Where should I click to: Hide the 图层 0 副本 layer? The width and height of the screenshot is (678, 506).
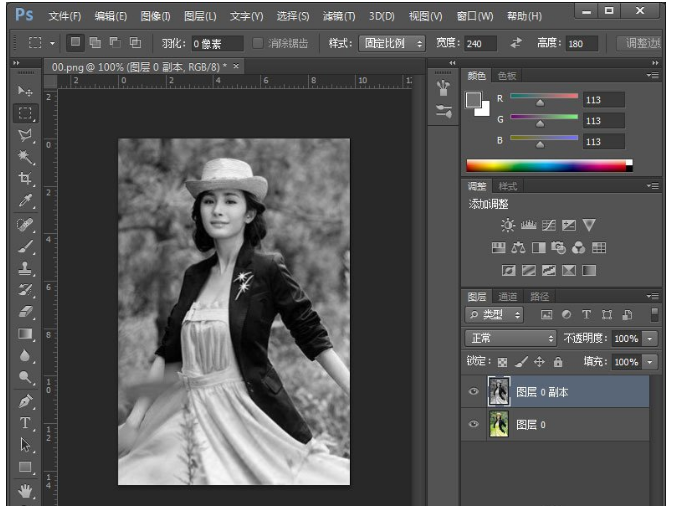pos(474,392)
